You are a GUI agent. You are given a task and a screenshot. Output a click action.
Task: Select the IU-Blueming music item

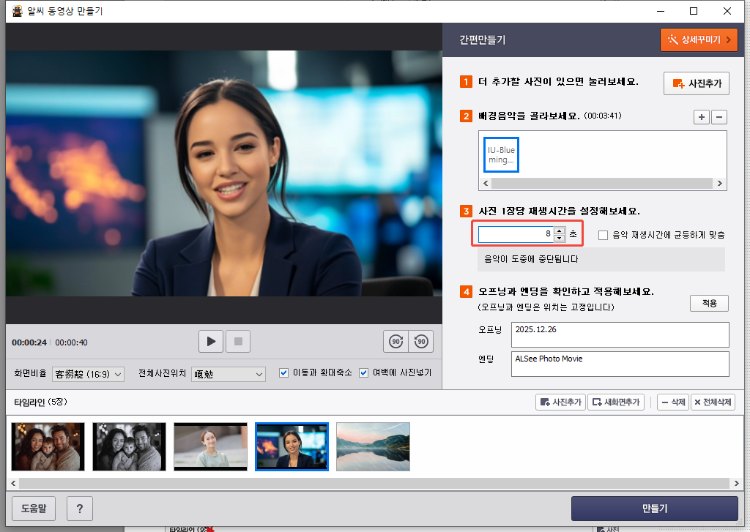click(x=501, y=155)
